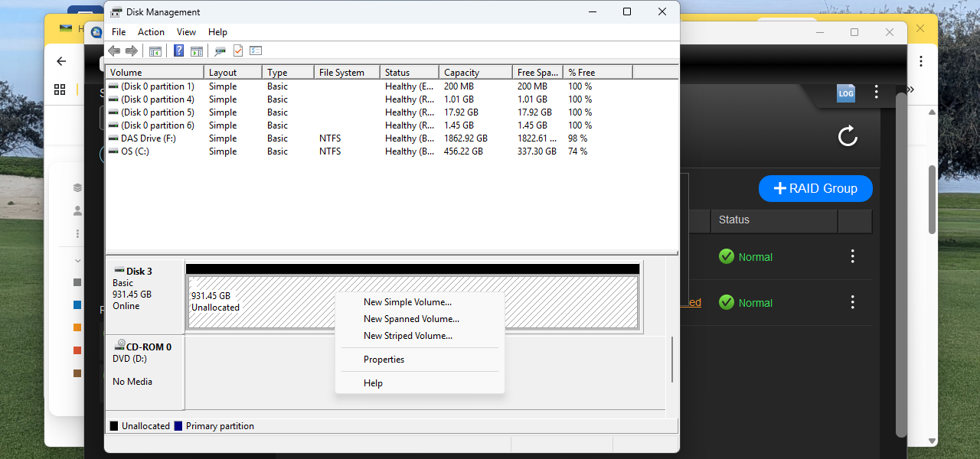Click the red checkmark page toolbar icon

pyautogui.click(x=238, y=51)
